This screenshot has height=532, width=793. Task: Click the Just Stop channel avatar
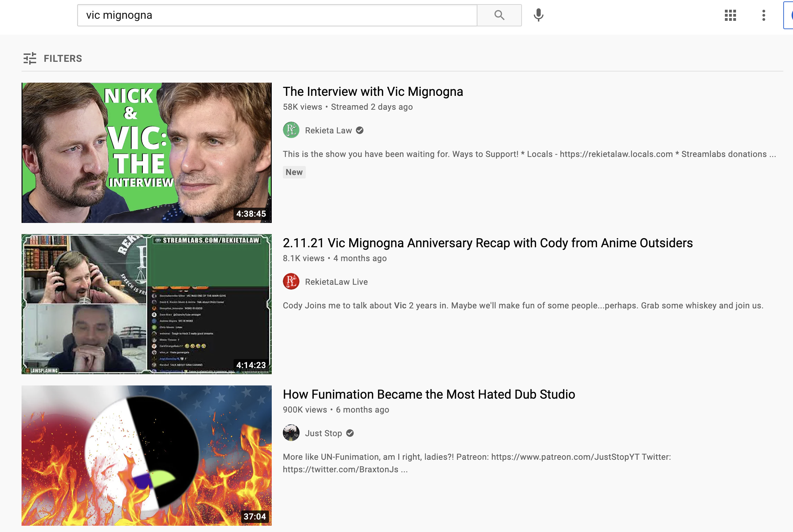pos(291,433)
